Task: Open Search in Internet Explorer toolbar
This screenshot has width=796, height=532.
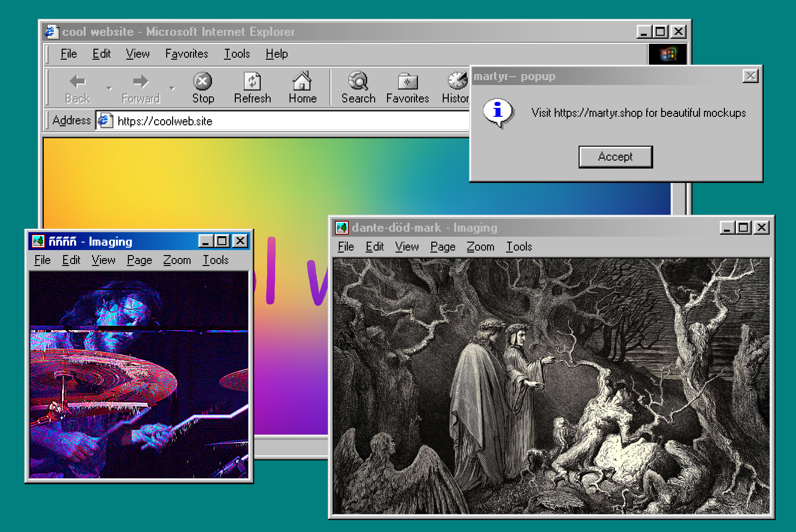Action: [x=358, y=88]
